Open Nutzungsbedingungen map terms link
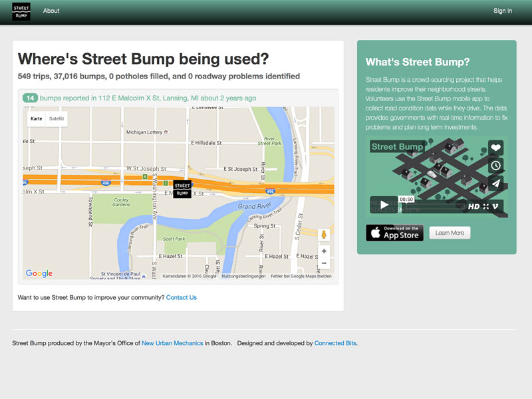 click(x=243, y=276)
